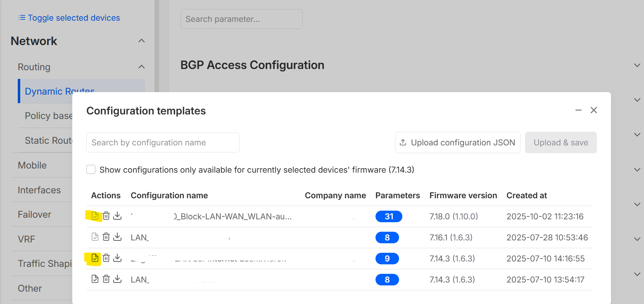Download the template created 2025-07-10 13:54:17
644x304 pixels.
click(117, 280)
